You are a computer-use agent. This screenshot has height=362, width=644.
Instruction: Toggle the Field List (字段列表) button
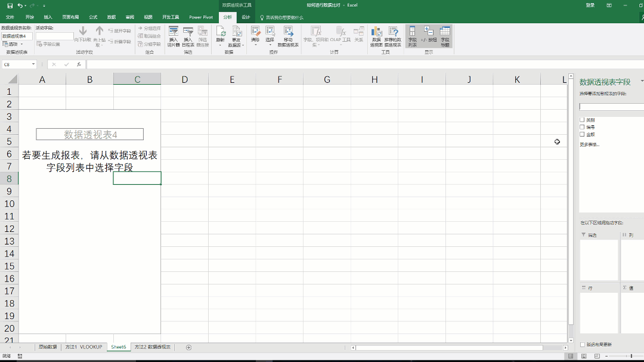pyautogui.click(x=413, y=35)
